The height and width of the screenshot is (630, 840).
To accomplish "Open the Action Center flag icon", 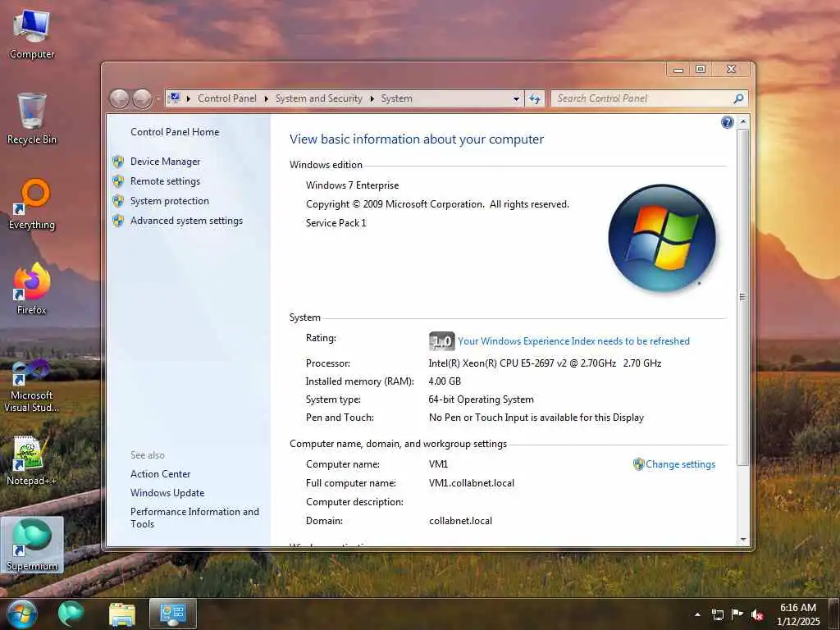I will (737, 614).
